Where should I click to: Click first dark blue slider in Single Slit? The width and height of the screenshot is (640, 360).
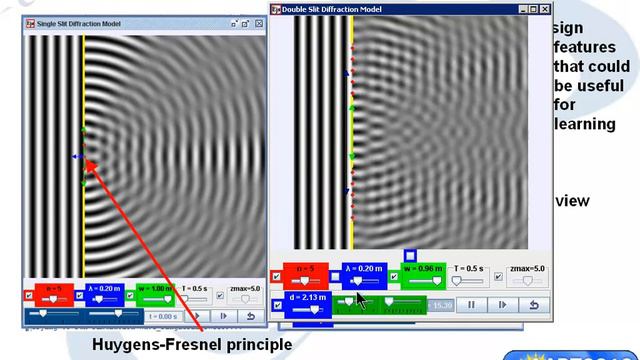(54, 313)
